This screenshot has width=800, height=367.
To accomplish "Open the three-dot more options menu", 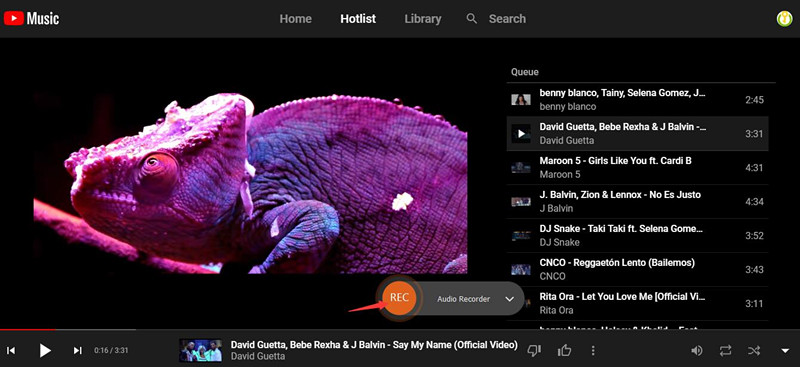I will coord(593,350).
